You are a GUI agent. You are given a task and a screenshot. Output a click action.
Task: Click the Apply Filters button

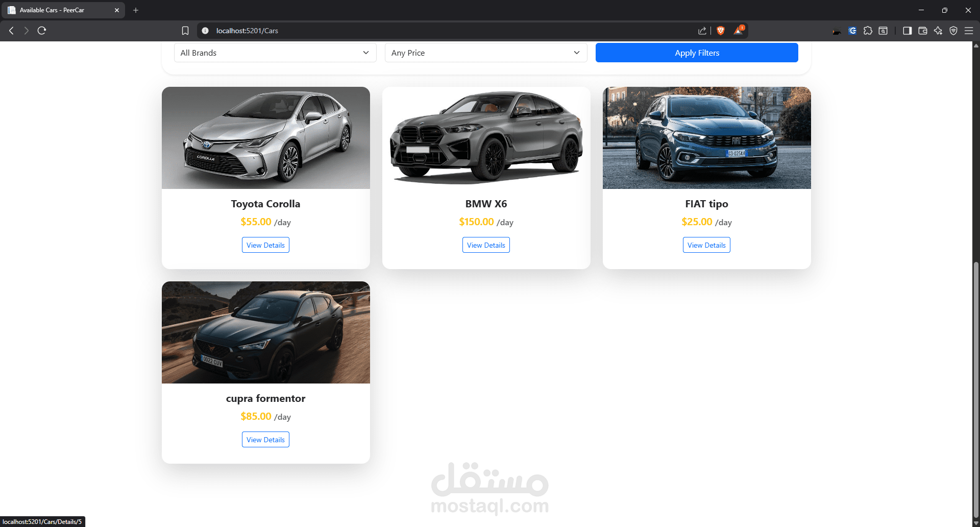pos(697,53)
